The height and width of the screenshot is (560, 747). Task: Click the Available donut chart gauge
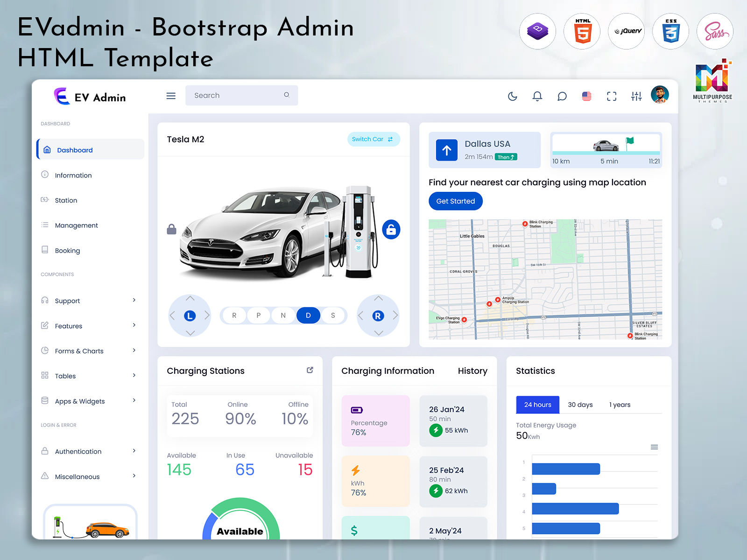point(241,519)
